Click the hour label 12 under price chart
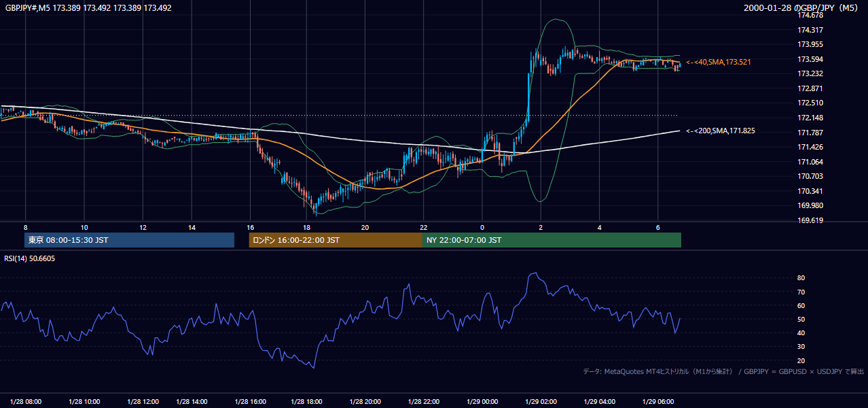This screenshot has width=868, height=408. click(x=144, y=227)
